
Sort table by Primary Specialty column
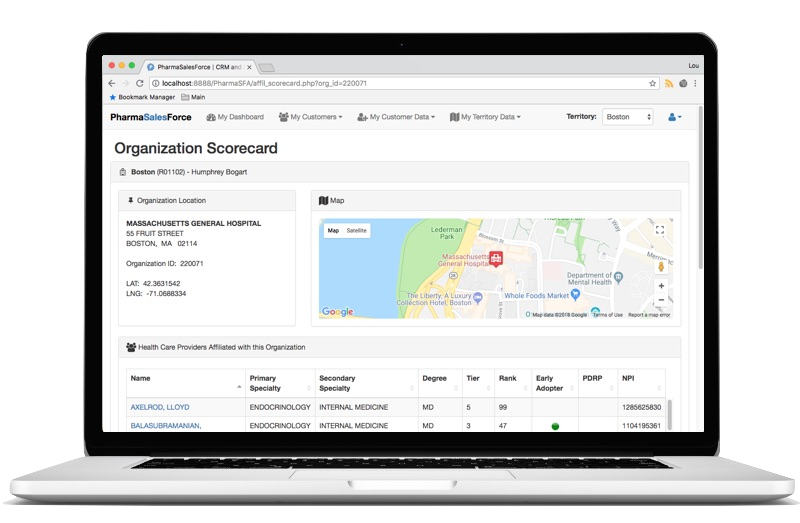(280, 383)
